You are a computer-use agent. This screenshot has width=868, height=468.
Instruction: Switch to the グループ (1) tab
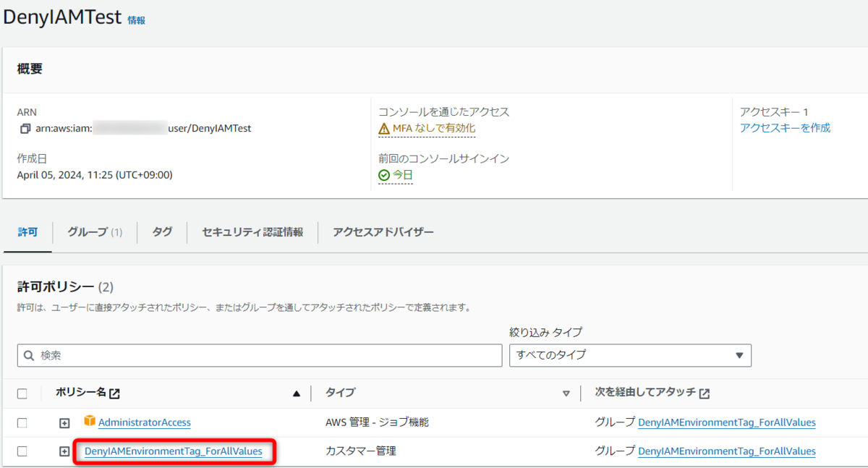(95, 232)
